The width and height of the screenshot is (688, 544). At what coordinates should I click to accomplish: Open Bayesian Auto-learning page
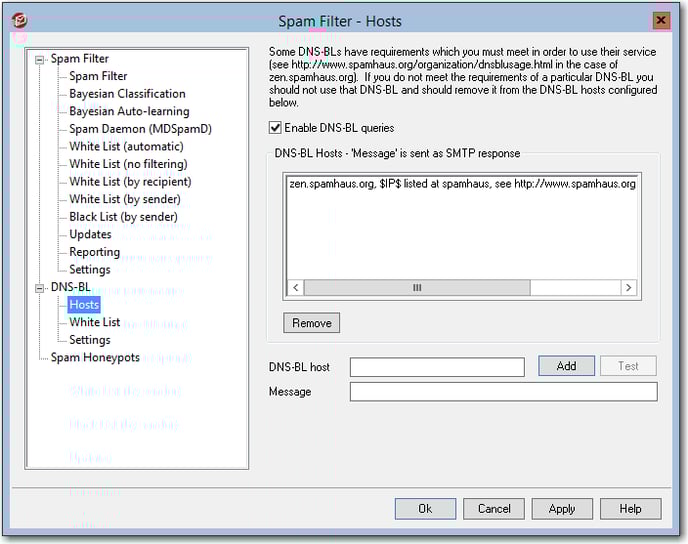[129, 111]
